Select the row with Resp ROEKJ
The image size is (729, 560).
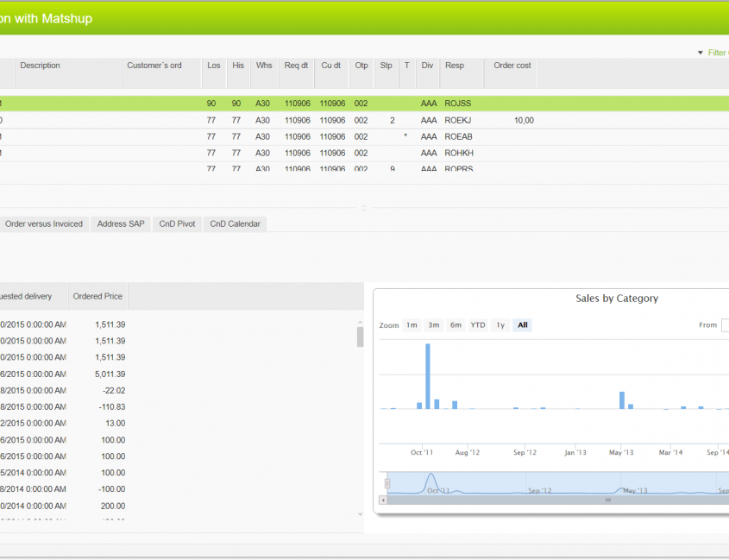tap(458, 120)
